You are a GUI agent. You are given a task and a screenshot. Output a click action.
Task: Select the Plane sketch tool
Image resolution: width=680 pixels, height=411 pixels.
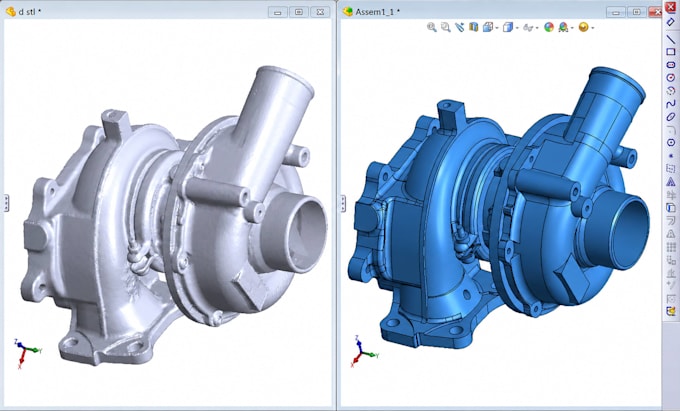tap(671, 169)
